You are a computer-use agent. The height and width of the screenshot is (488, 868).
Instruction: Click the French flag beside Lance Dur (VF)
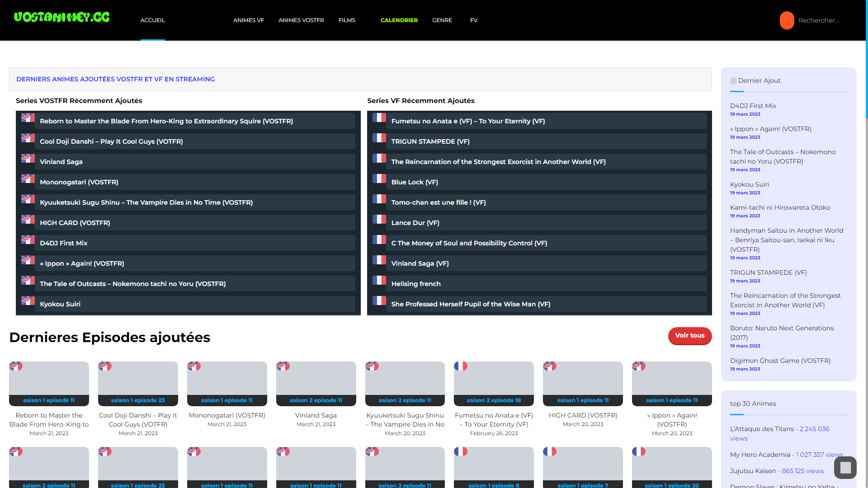click(x=379, y=219)
